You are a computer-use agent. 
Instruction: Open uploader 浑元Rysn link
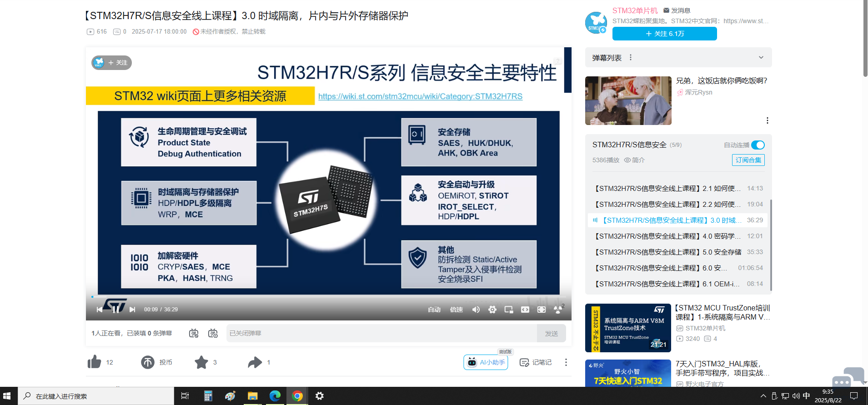698,92
